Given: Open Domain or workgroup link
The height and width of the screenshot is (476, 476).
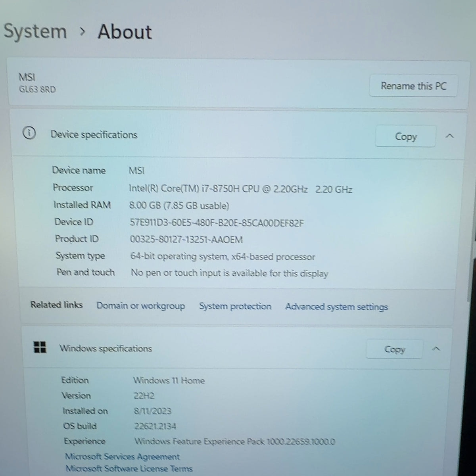Looking at the screenshot, I should [141, 306].
